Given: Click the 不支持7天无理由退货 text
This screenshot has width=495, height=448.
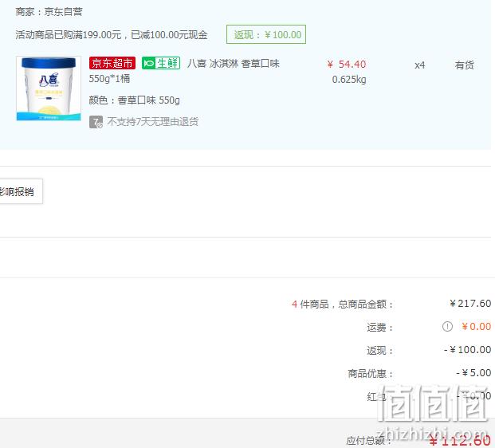Looking at the screenshot, I should pyautogui.click(x=153, y=121).
